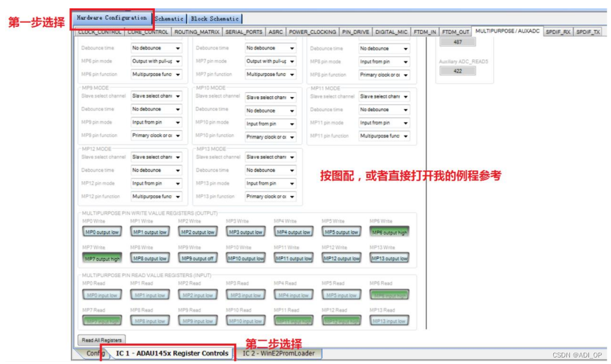Open the MP7 pin function dropdown

click(270, 74)
